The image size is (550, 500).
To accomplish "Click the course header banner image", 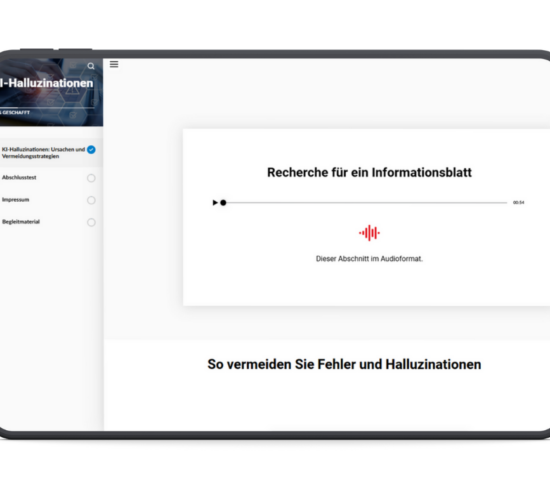I will pos(51,92).
